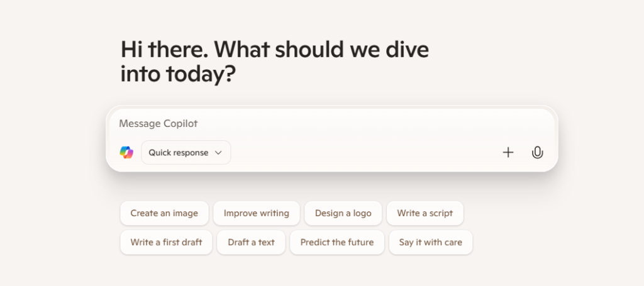Click the Predict the future chip

[x=337, y=243]
